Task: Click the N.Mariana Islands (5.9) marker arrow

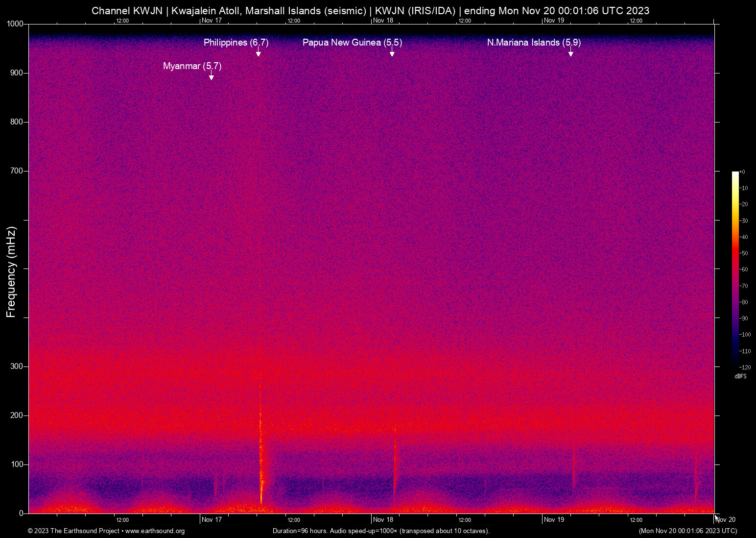Action: [571, 53]
